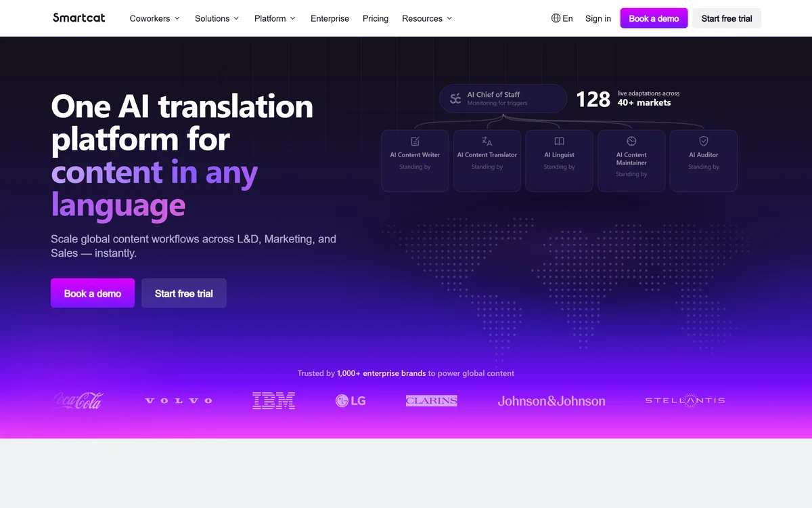This screenshot has height=508, width=812.
Task: Open the Platform nav item
Action: click(x=275, y=18)
